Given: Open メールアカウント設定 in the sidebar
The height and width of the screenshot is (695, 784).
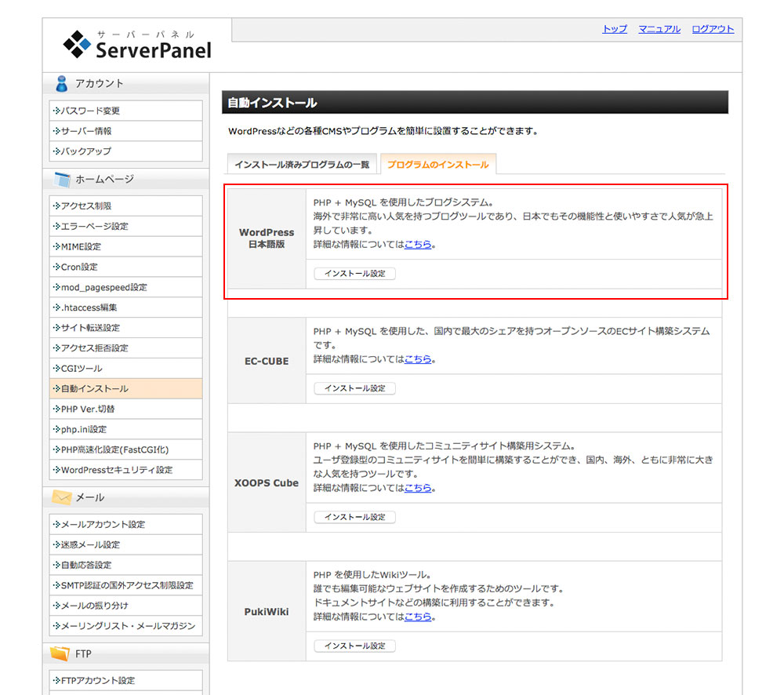Looking at the screenshot, I should pos(126,524).
